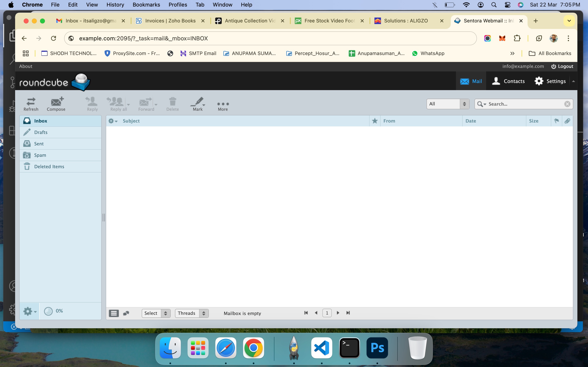Image resolution: width=588 pixels, height=367 pixels.
Task: Open the Select dropdown in footer
Action: [x=156, y=313]
